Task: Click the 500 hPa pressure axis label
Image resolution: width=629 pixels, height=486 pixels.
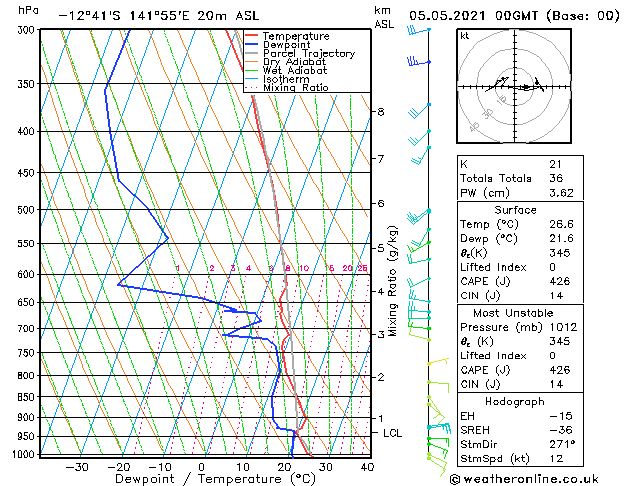Action: (x=25, y=210)
